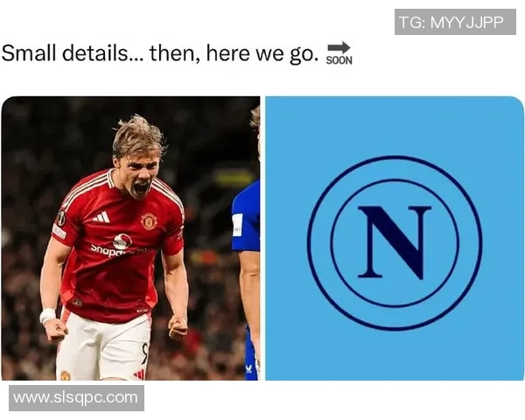This screenshot has height=420, width=525.
Task: Click the Snapdragon sponsor logo on the shirt
Action: tap(119, 246)
